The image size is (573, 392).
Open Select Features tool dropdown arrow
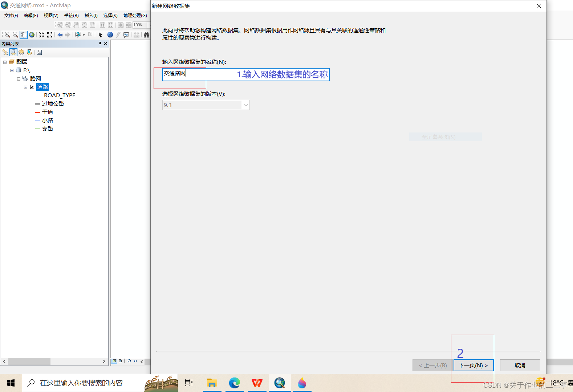84,35
